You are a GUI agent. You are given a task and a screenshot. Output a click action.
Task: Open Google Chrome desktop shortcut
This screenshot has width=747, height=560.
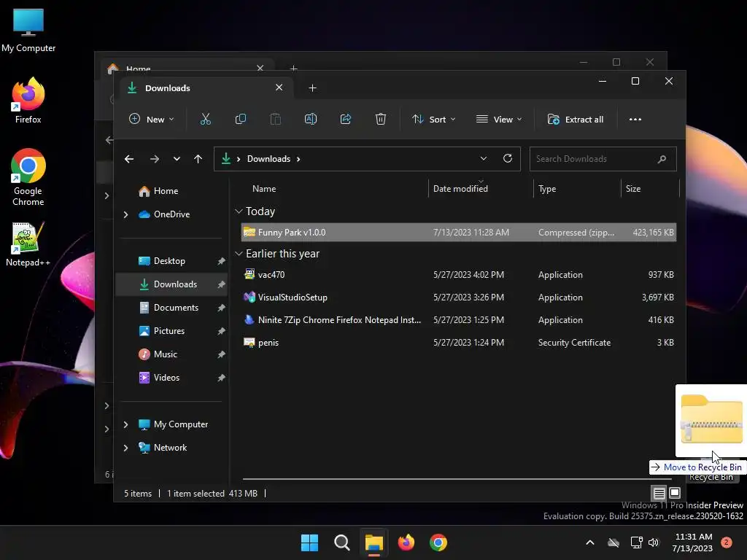point(28,177)
